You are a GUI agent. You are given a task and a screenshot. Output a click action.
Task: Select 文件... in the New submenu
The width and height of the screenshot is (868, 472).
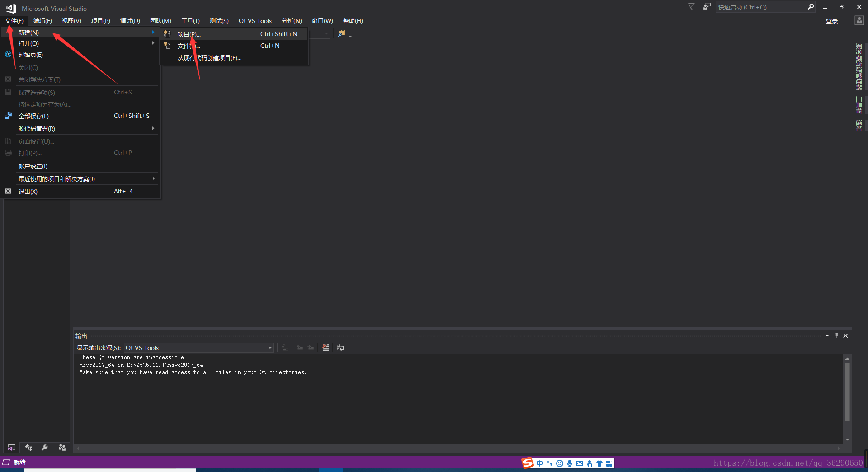coord(234,46)
